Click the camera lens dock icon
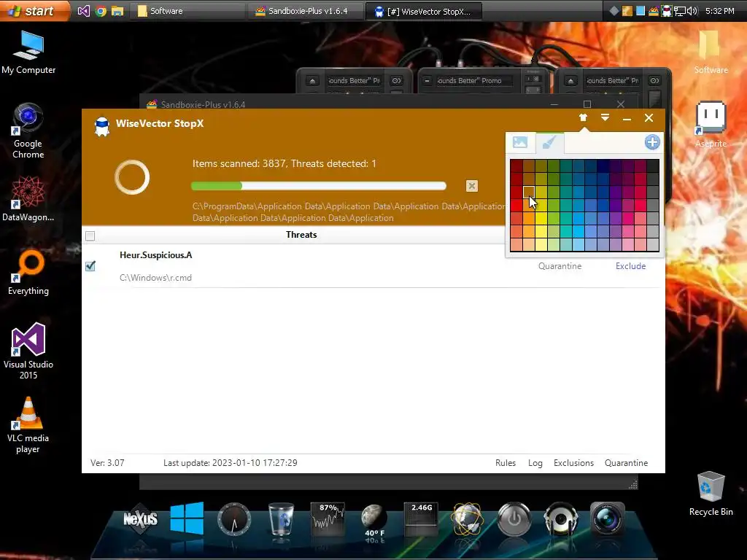The height and width of the screenshot is (560, 747). (608, 519)
